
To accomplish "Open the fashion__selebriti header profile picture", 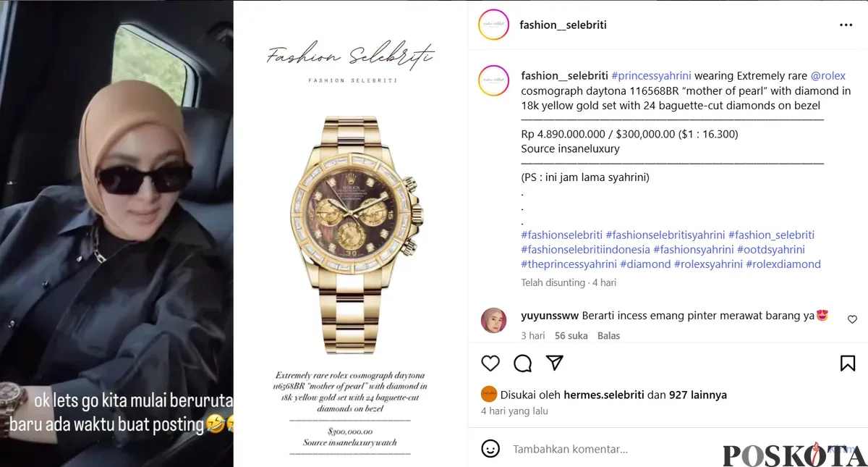I will (493, 25).
